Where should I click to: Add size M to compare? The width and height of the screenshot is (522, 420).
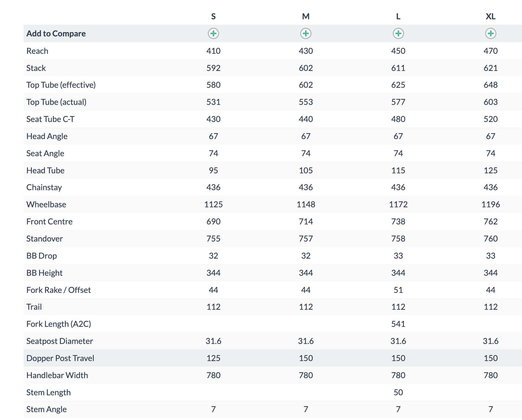(306, 33)
